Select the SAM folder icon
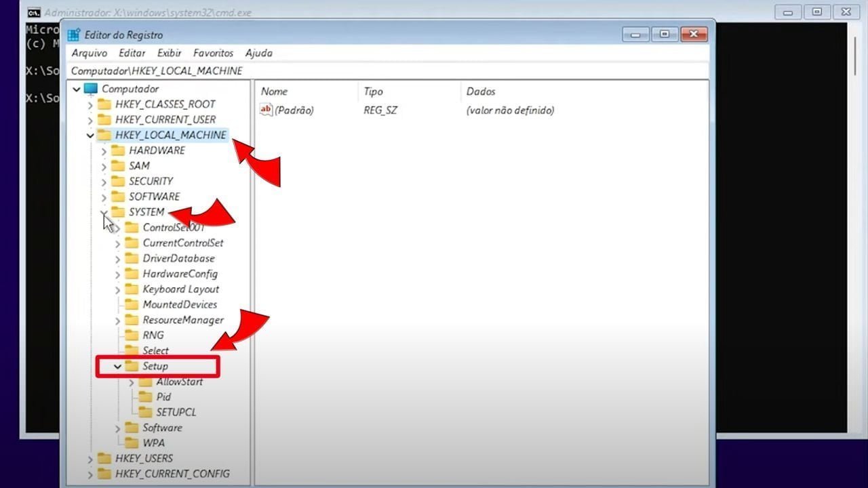 pos(118,166)
